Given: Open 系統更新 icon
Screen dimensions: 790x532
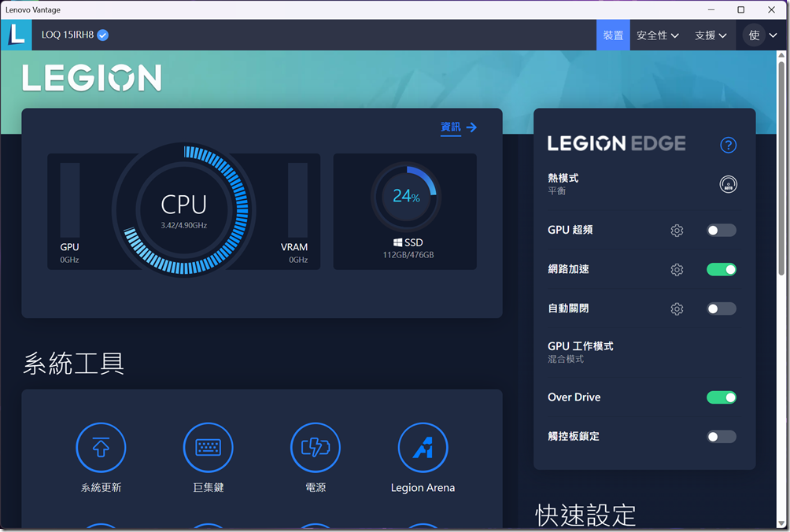Looking at the screenshot, I should click(101, 447).
